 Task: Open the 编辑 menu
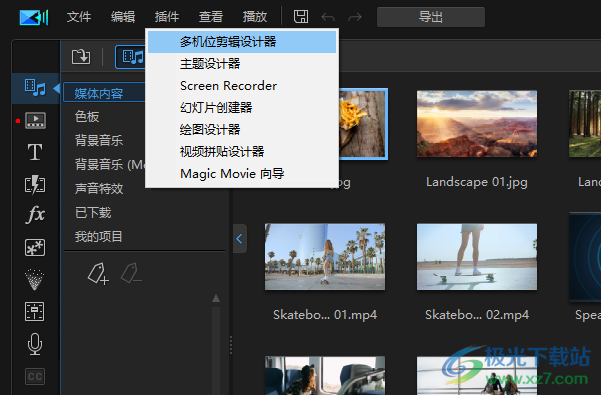(x=123, y=17)
